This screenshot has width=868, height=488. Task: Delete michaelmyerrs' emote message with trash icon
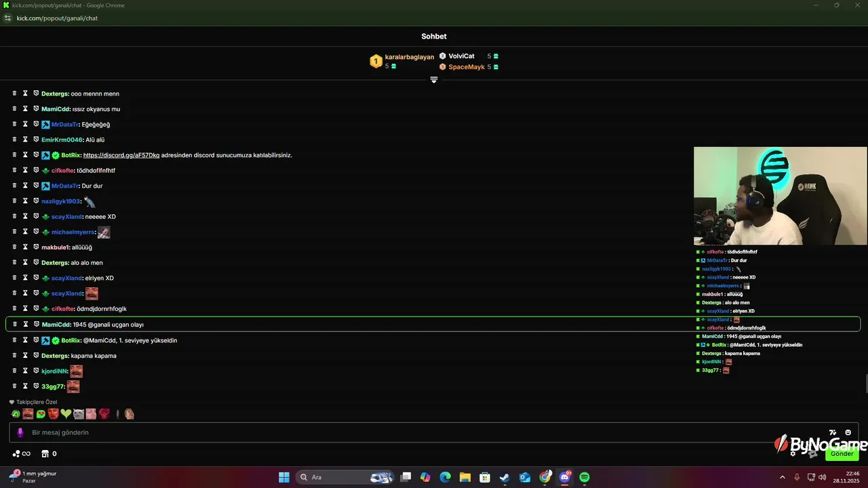pyautogui.click(x=14, y=232)
